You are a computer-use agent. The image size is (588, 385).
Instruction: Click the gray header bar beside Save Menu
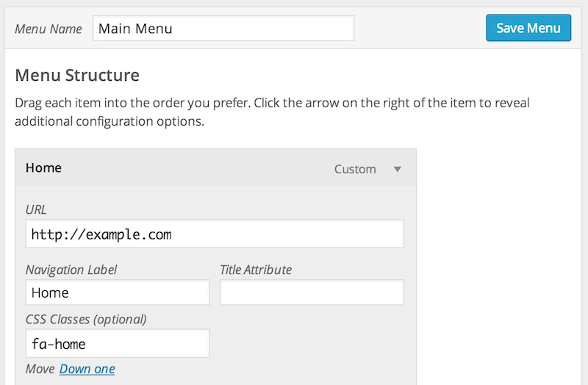tap(419, 29)
